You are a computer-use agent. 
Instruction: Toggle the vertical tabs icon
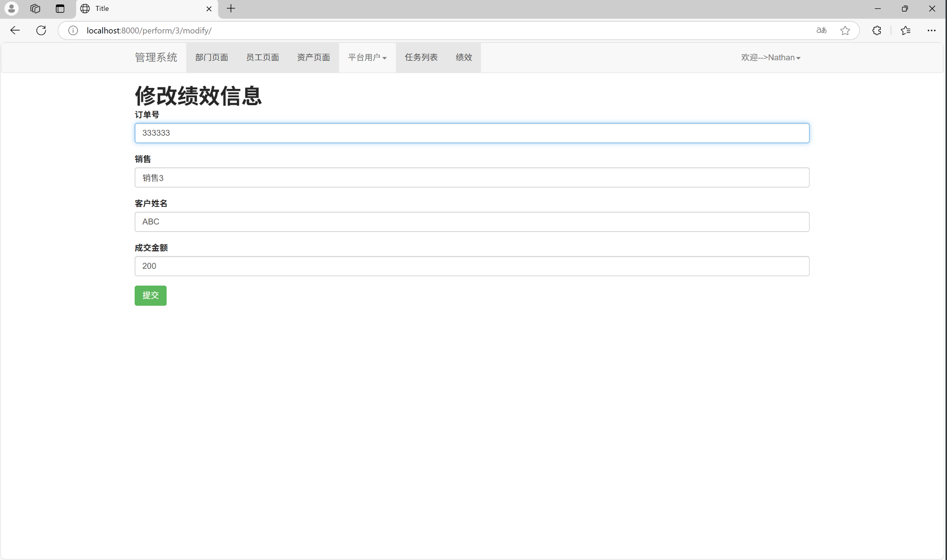[x=60, y=8]
